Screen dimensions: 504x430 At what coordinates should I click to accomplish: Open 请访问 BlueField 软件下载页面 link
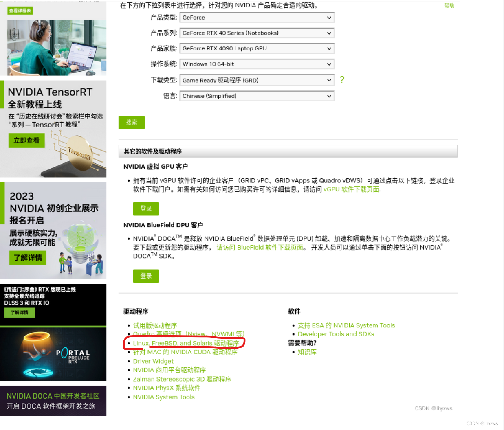click(x=260, y=247)
